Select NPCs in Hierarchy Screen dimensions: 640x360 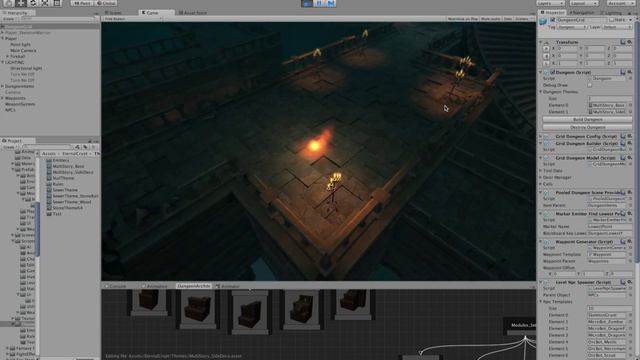(10, 110)
